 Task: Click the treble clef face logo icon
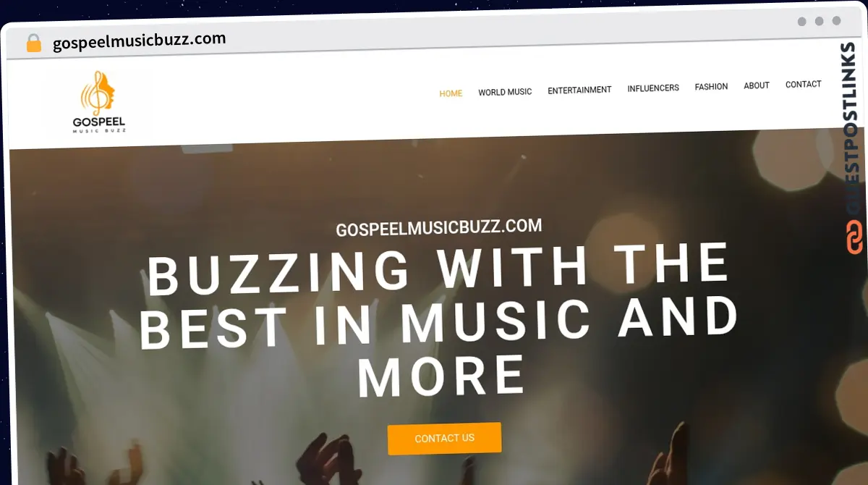click(x=98, y=93)
